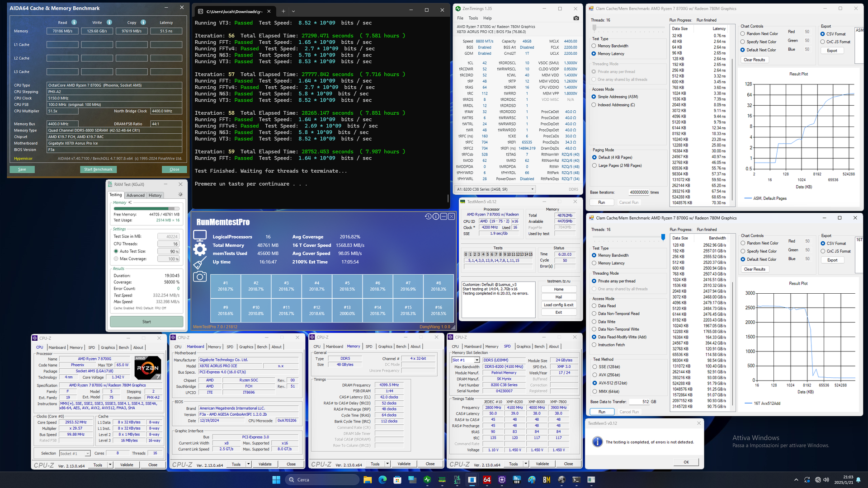
Task: Open Tools dropdown arrow in CPU-Z Mainboard window
Action: (248, 464)
